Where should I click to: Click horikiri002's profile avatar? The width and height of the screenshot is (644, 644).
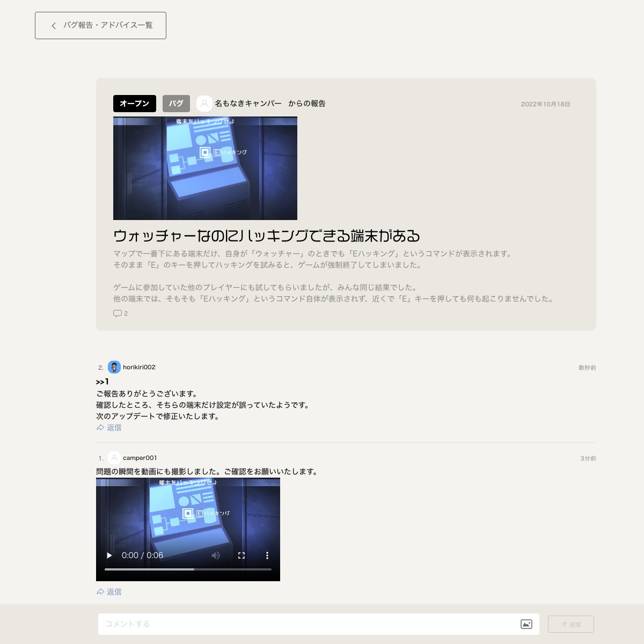tap(114, 367)
